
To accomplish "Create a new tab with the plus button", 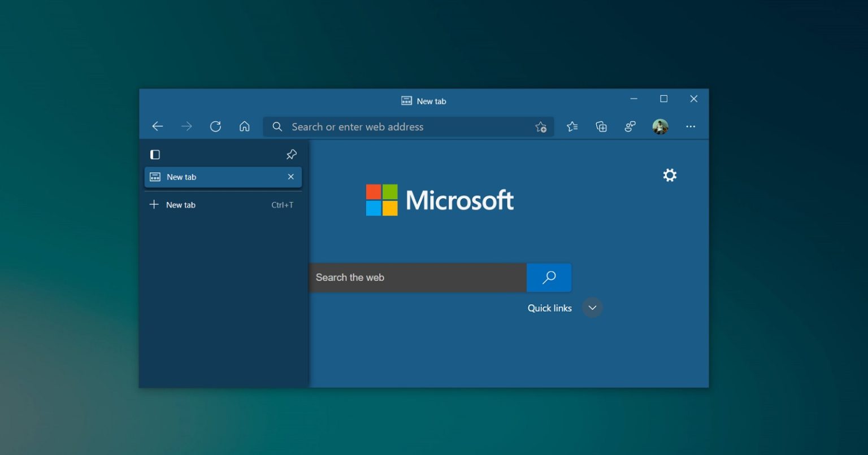I will (x=154, y=204).
